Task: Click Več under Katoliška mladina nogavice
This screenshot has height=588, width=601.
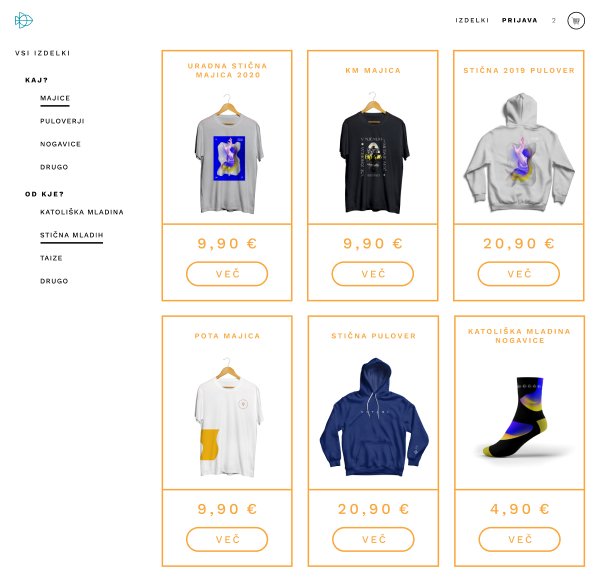Action: click(519, 539)
